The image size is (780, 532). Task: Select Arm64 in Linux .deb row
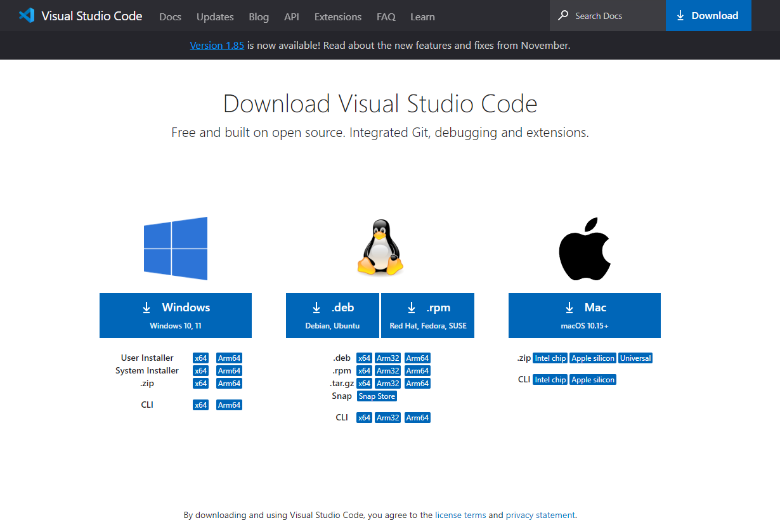417,358
